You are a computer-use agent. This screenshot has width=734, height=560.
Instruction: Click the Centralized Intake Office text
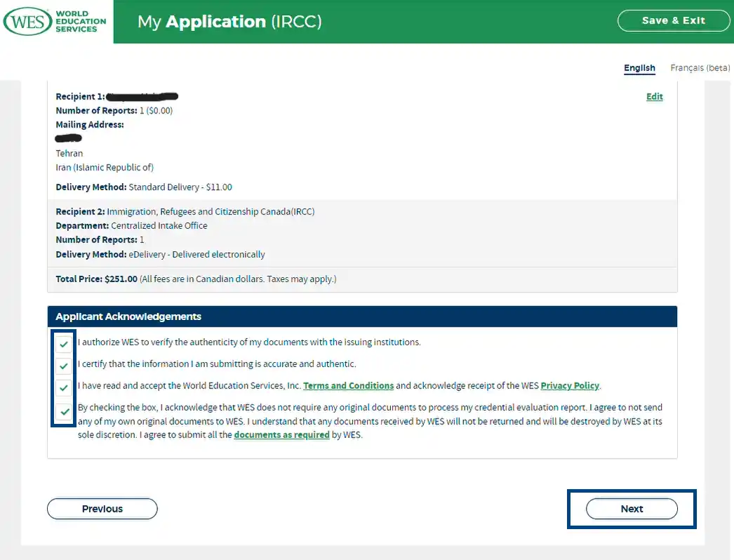click(x=159, y=226)
